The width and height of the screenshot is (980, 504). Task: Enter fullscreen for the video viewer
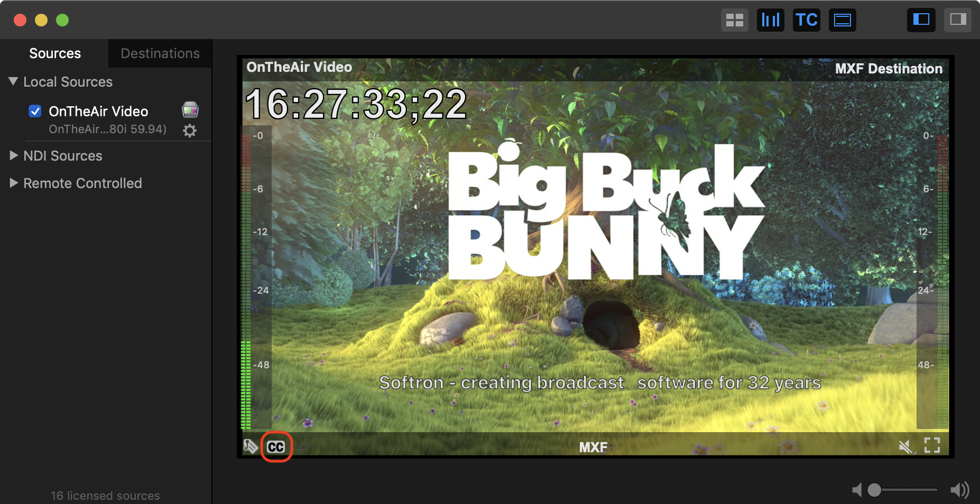(932, 445)
